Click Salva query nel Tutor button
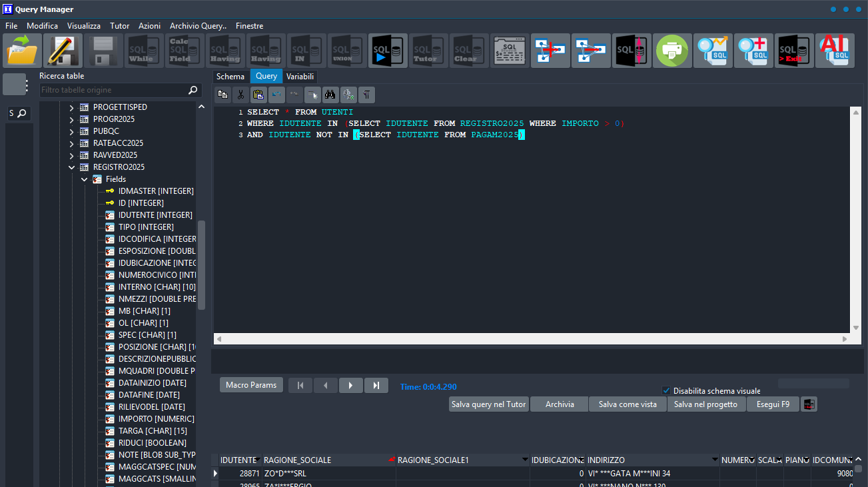868x487 pixels. [489, 404]
